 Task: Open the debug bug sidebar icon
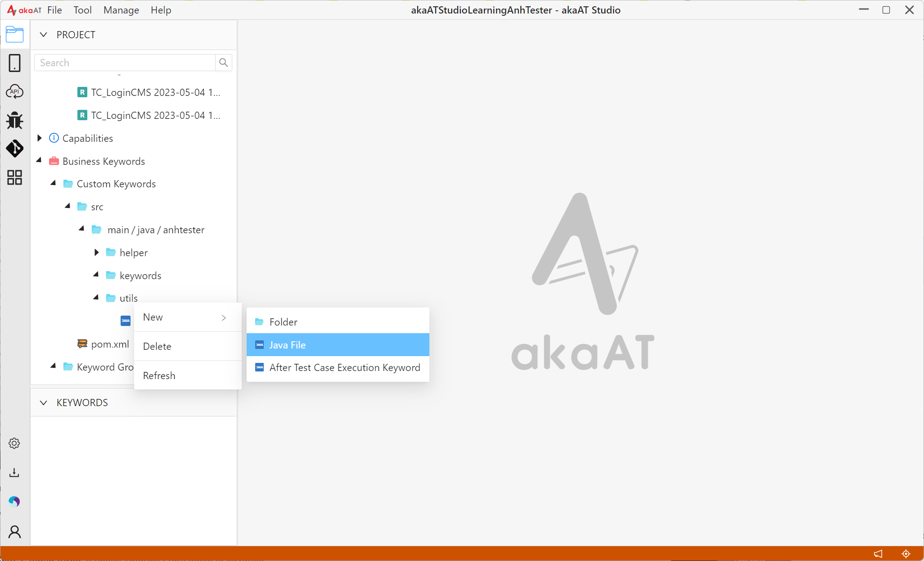click(x=15, y=120)
